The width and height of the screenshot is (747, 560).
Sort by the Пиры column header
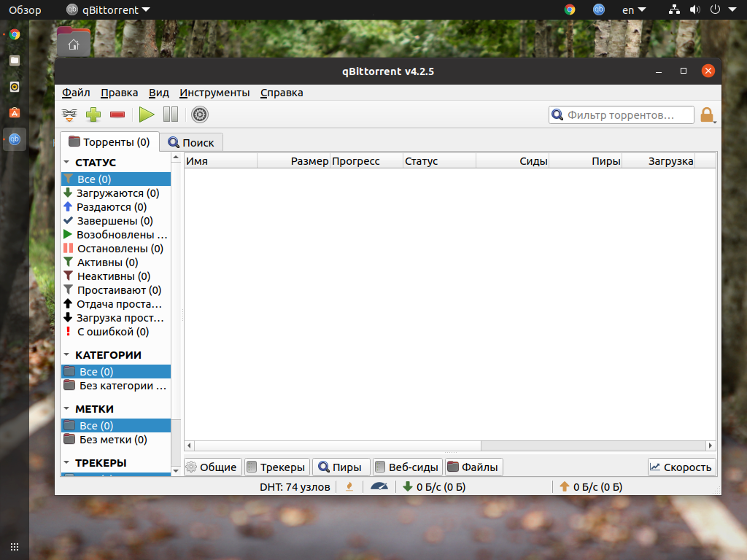tap(585, 161)
